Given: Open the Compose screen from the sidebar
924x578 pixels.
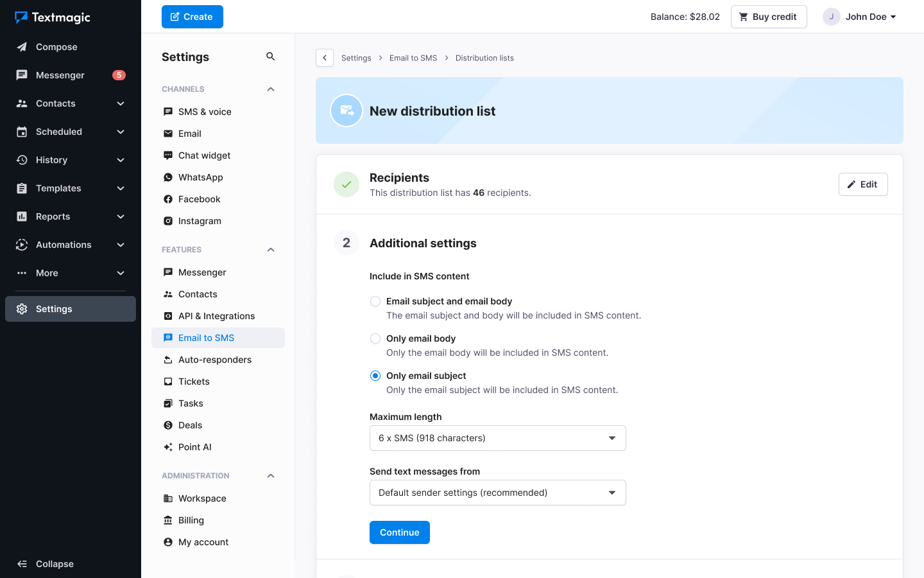Looking at the screenshot, I should point(55,46).
